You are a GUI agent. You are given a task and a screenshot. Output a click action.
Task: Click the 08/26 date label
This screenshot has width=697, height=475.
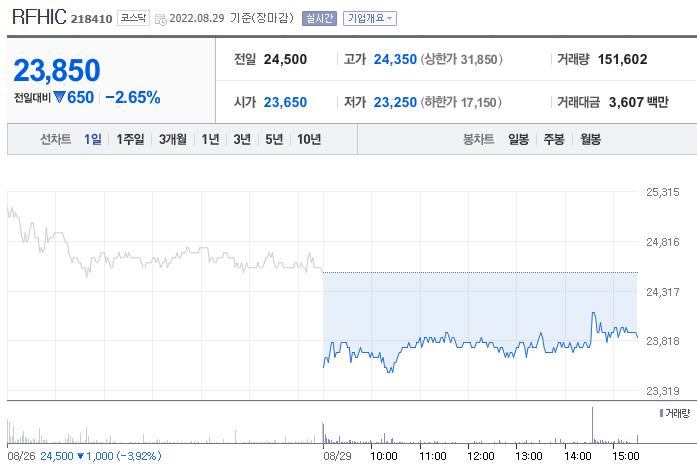(21, 456)
